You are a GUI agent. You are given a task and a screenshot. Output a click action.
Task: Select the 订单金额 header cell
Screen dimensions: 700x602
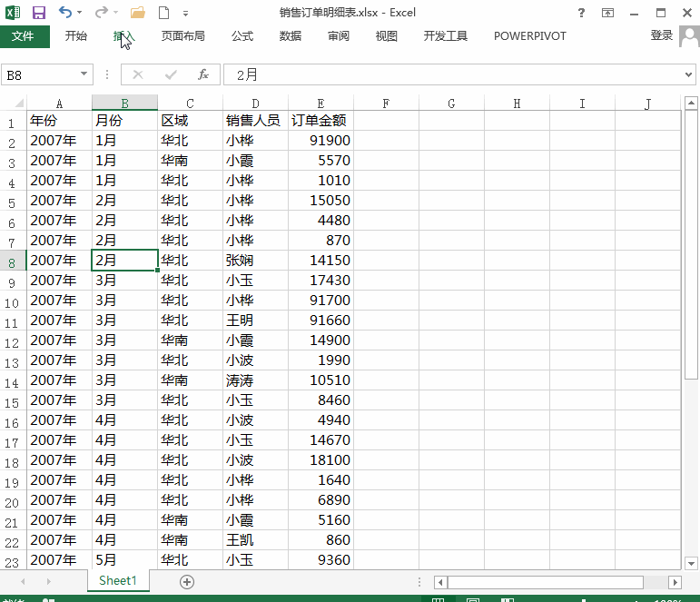point(320,120)
